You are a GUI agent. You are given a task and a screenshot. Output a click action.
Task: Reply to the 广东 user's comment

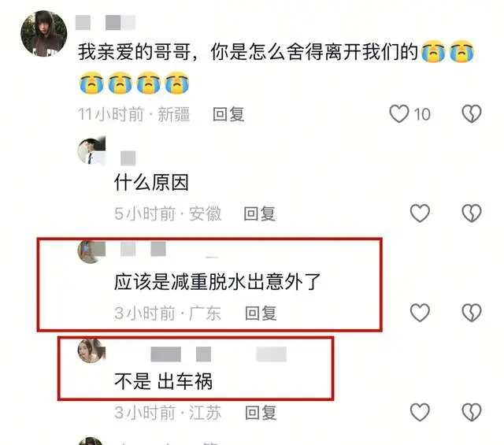click(261, 313)
